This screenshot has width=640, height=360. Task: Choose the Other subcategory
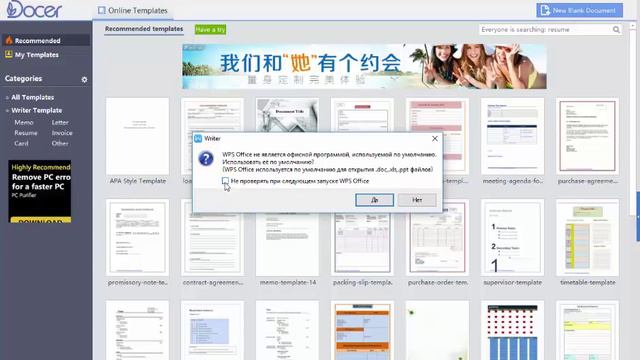click(x=60, y=143)
